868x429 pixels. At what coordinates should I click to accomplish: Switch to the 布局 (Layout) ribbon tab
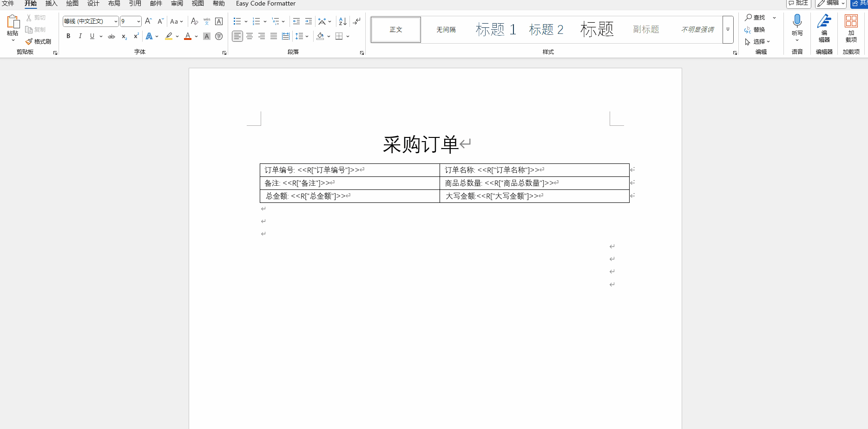pos(114,4)
